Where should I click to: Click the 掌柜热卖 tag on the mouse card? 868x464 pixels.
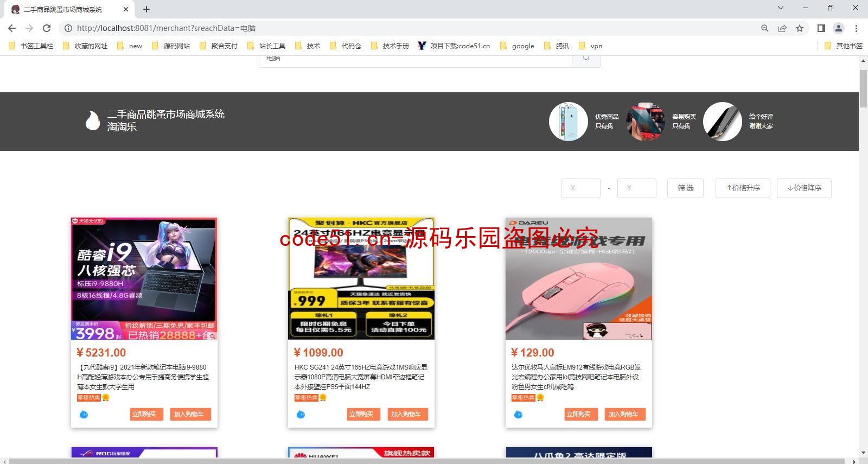(x=524, y=398)
